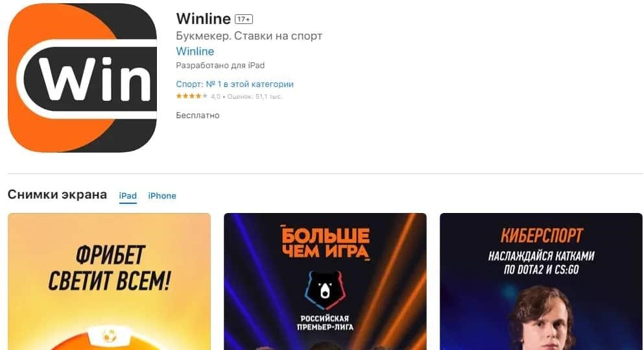Image resolution: width=644 pixels, height=350 pixels.
Task: Open the Спорт № 1 category ranking link
Action: 235,84
